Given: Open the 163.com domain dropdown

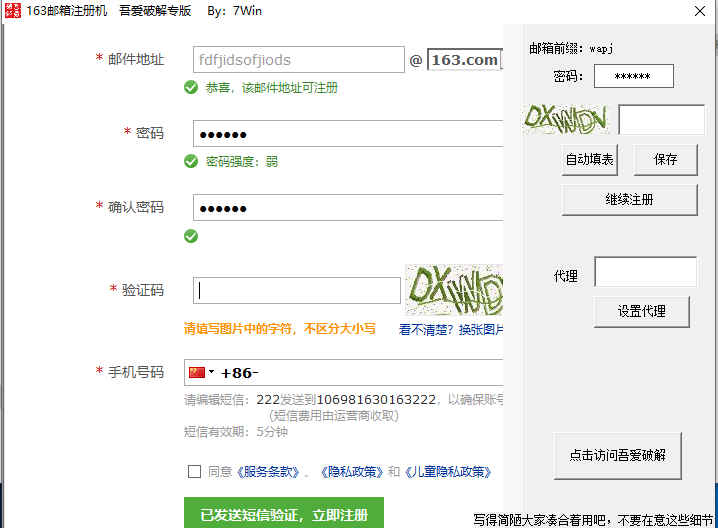Looking at the screenshot, I should click(x=464, y=60).
